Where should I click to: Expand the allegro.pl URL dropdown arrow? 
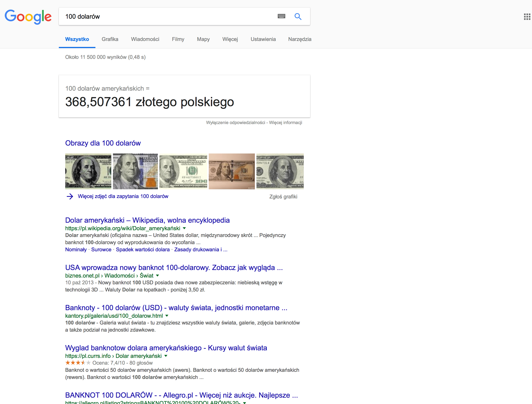[245, 403]
